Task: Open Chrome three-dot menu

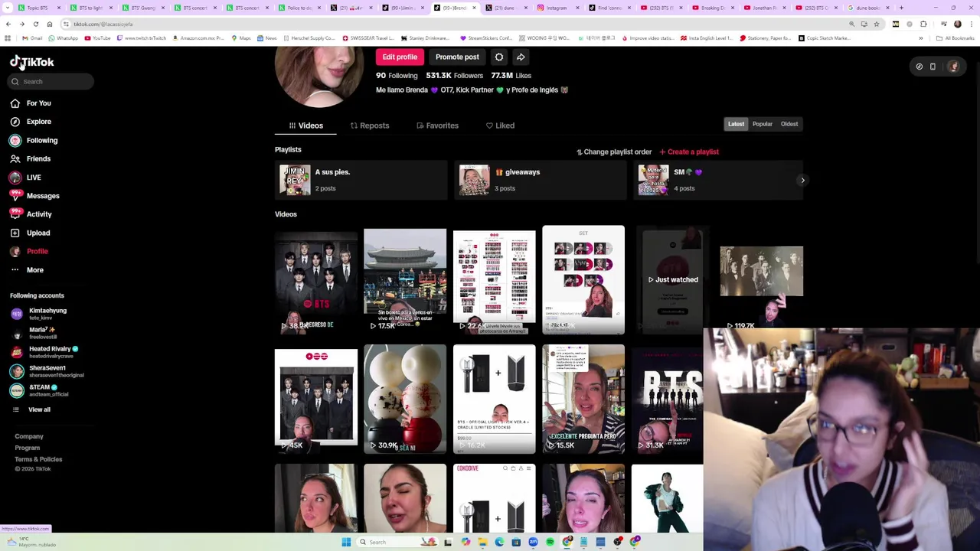Action: click(971, 24)
